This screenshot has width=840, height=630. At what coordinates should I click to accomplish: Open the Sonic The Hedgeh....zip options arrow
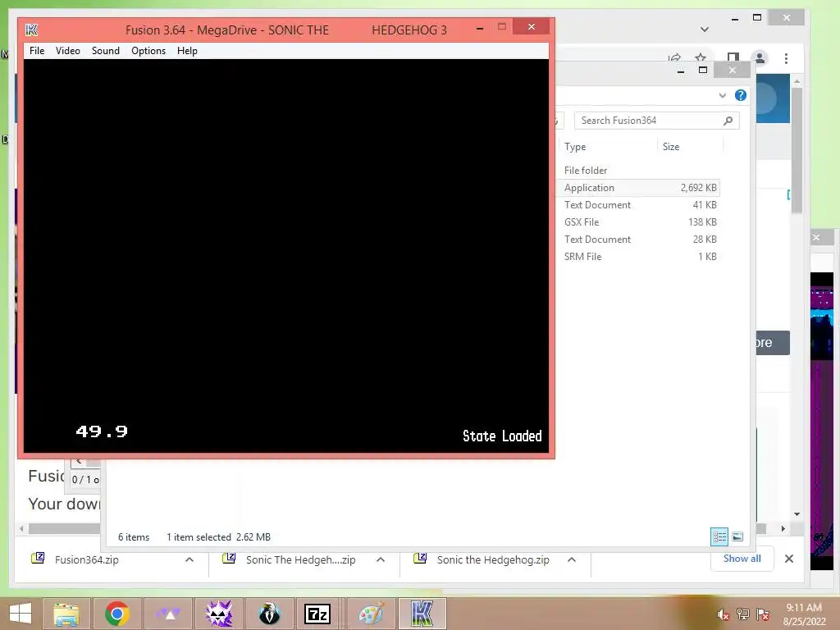[381, 559]
